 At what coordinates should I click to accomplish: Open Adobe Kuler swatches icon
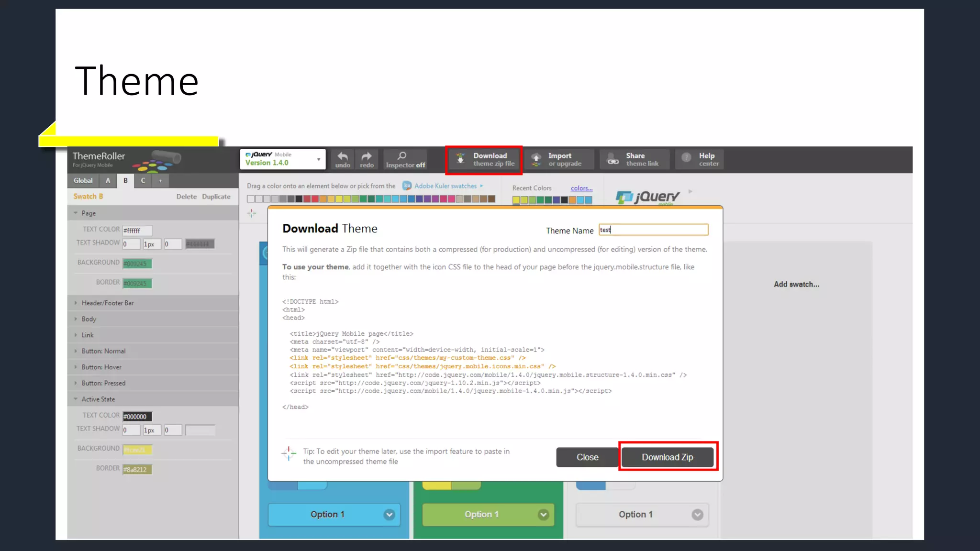coord(407,186)
